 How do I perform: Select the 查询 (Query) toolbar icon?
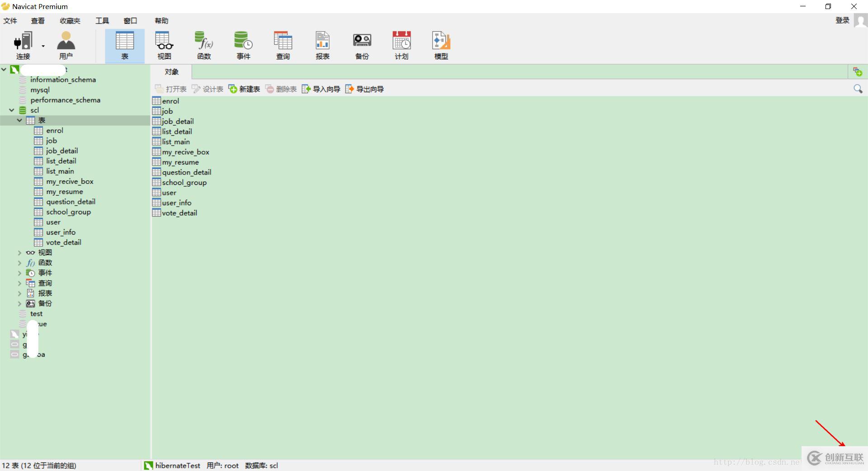tap(283, 46)
